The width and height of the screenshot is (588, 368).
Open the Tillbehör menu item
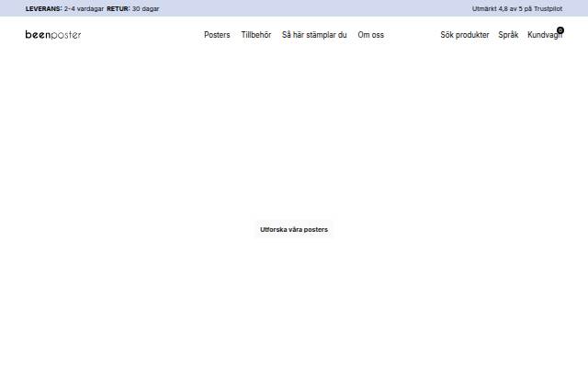tap(255, 35)
